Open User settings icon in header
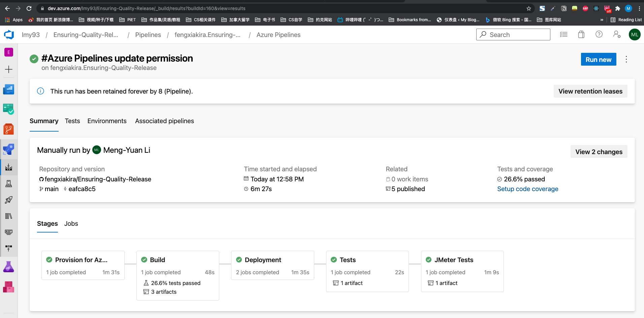Image resolution: width=644 pixels, height=318 pixels. [x=617, y=34]
